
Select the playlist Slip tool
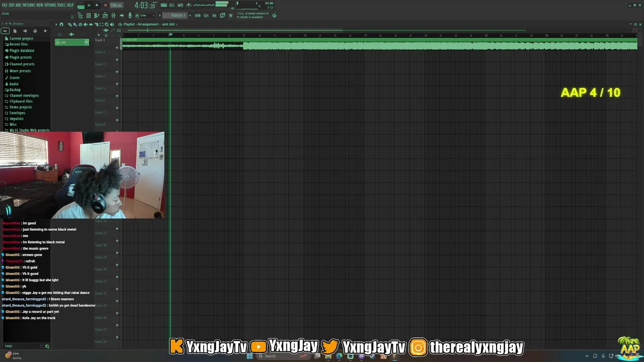coord(91,24)
